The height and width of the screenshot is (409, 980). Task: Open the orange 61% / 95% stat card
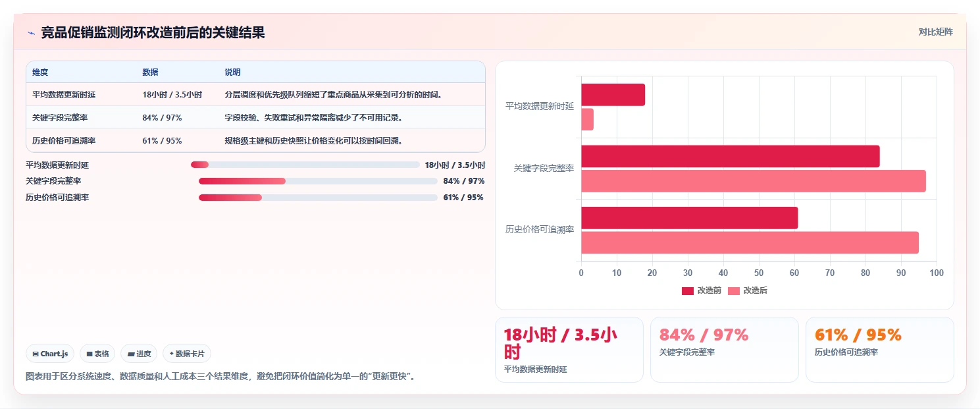[880, 350]
